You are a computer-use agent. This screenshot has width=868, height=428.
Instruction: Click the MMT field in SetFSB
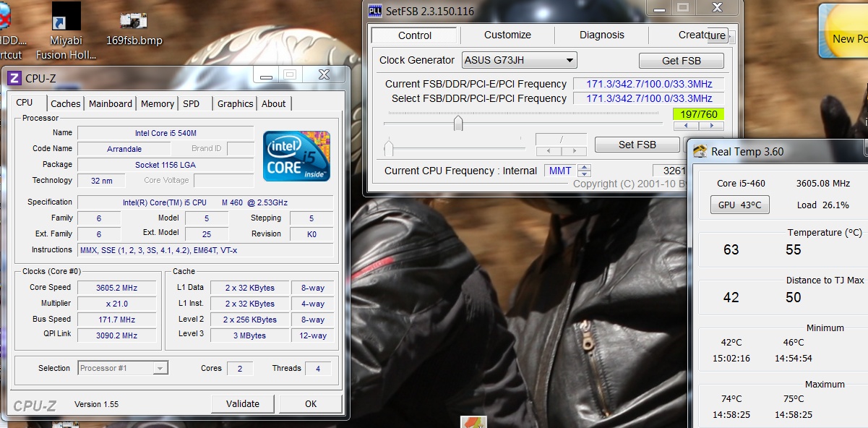pyautogui.click(x=560, y=171)
